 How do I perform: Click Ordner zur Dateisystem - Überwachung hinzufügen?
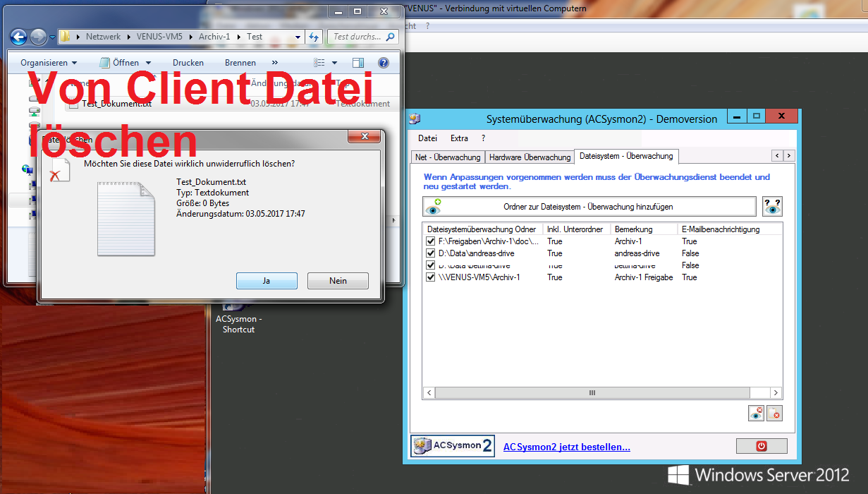pos(589,207)
